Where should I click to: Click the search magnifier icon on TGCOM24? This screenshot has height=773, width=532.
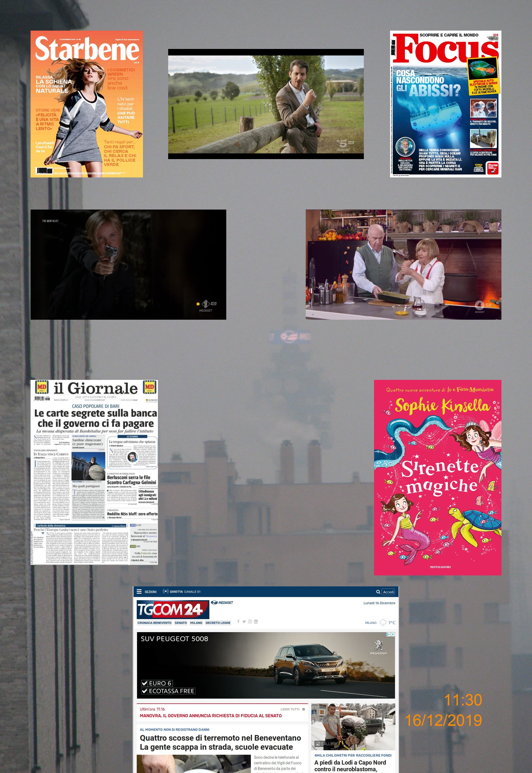click(x=378, y=591)
